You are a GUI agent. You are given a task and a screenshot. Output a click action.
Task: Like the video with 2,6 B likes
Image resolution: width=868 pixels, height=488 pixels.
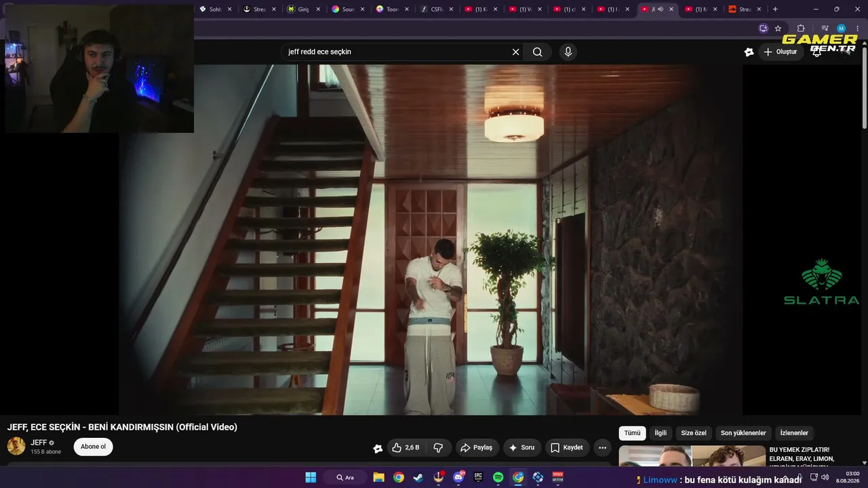(406, 447)
